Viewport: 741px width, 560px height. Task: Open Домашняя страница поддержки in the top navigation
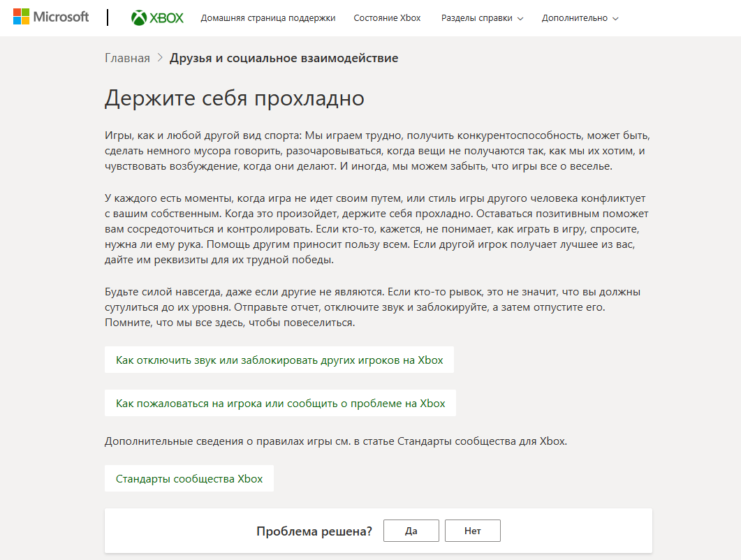[267, 18]
